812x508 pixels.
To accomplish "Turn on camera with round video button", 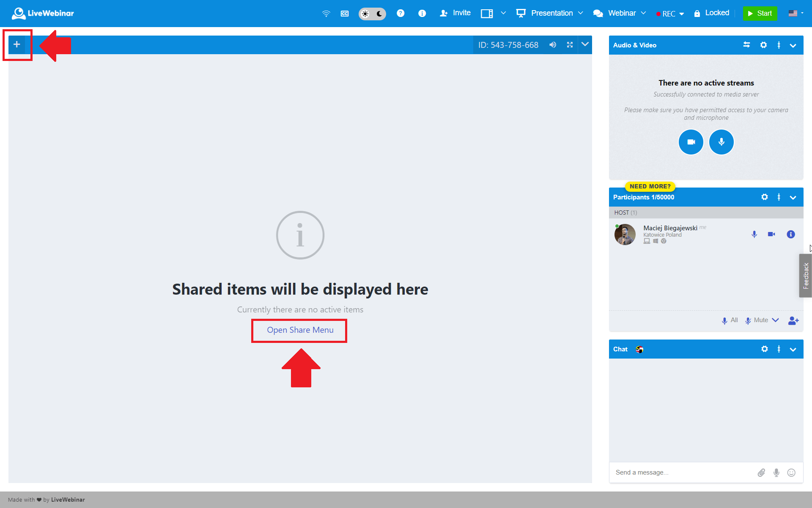I will coord(691,142).
